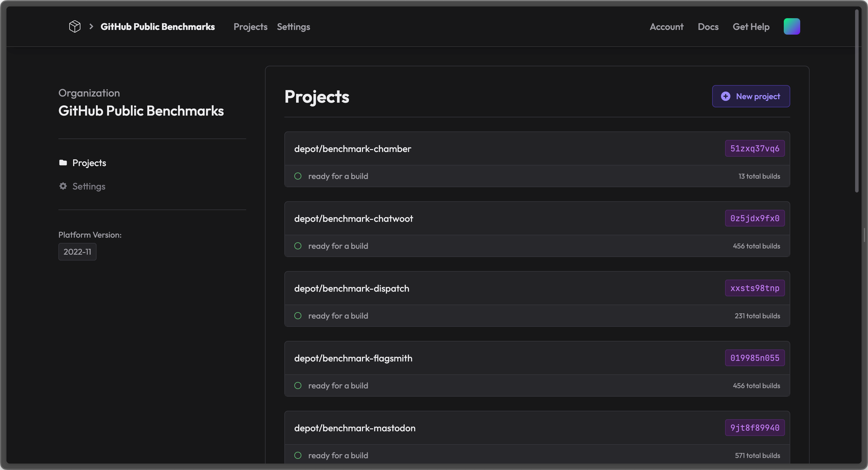Open GitHub Public Benchmarks organization breadcrumb
The height and width of the screenshot is (470, 868).
coord(157,27)
